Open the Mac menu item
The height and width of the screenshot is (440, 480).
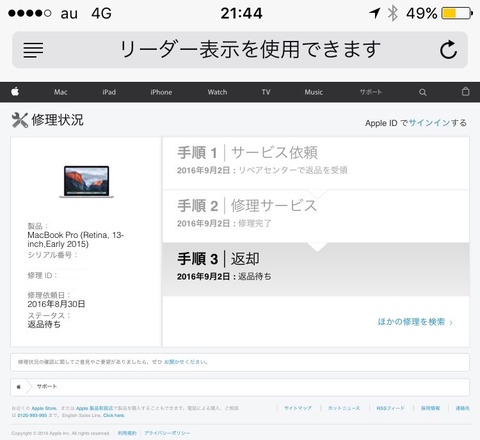click(60, 92)
